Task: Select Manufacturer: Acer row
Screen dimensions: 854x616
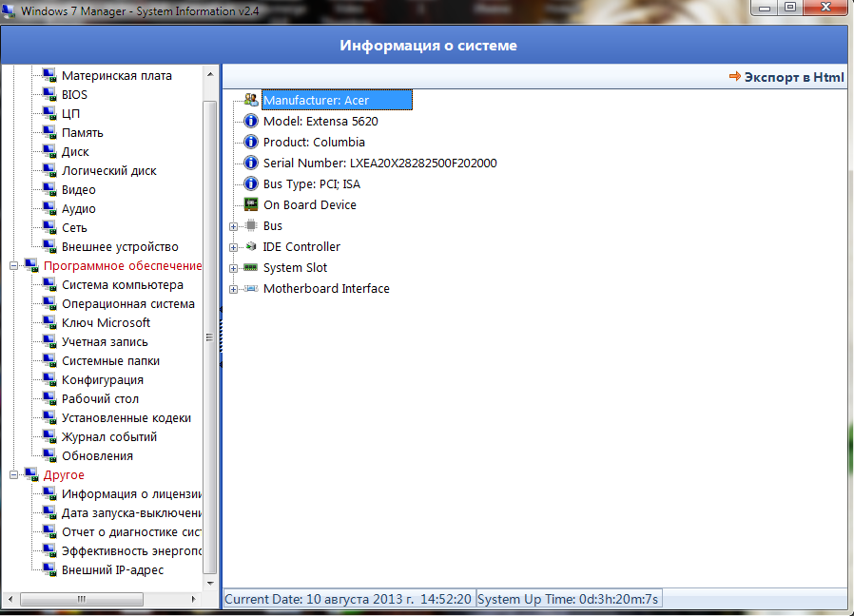Action: coord(337,100)
